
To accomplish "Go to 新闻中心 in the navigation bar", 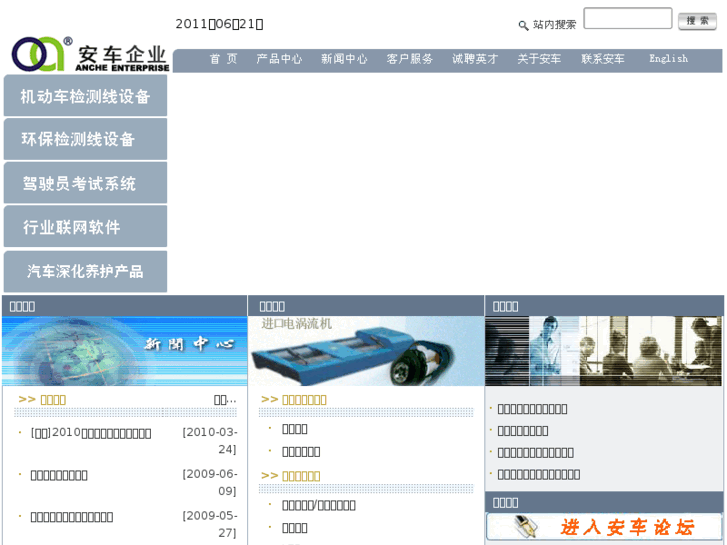I will 344,59.
